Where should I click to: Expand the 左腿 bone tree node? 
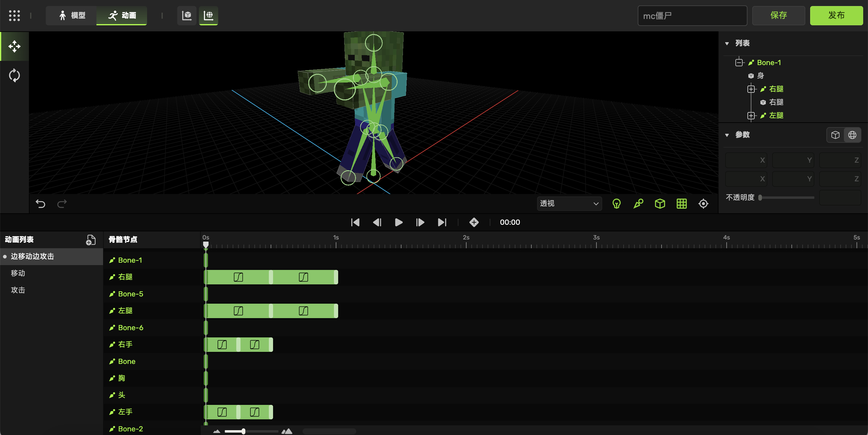(751, 115)
